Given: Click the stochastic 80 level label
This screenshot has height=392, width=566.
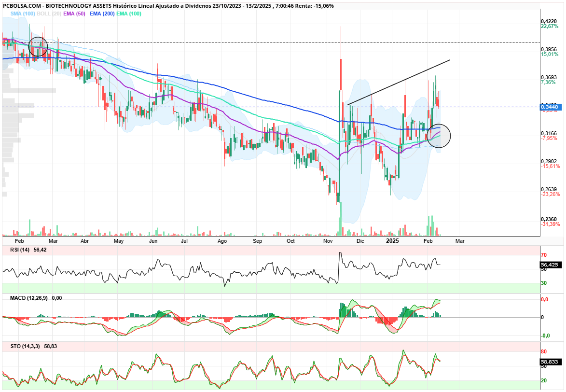Looking at the screenshot, I should click(x=544, y=351).
